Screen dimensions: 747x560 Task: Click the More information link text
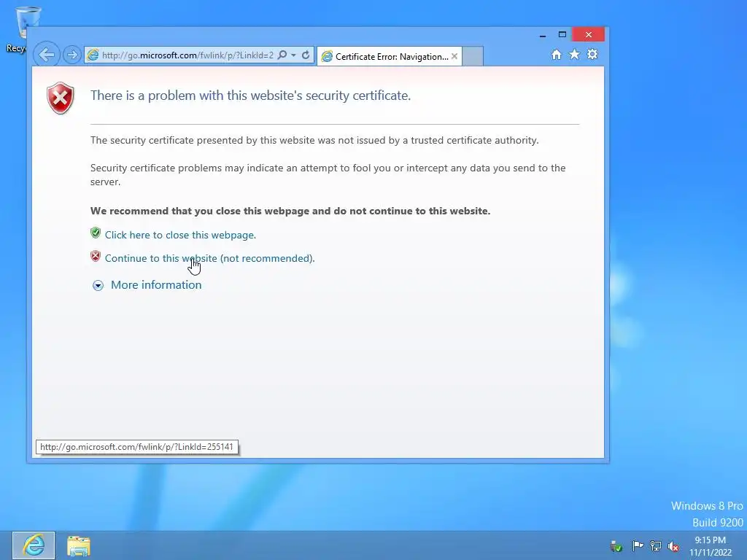pos(156,285)
